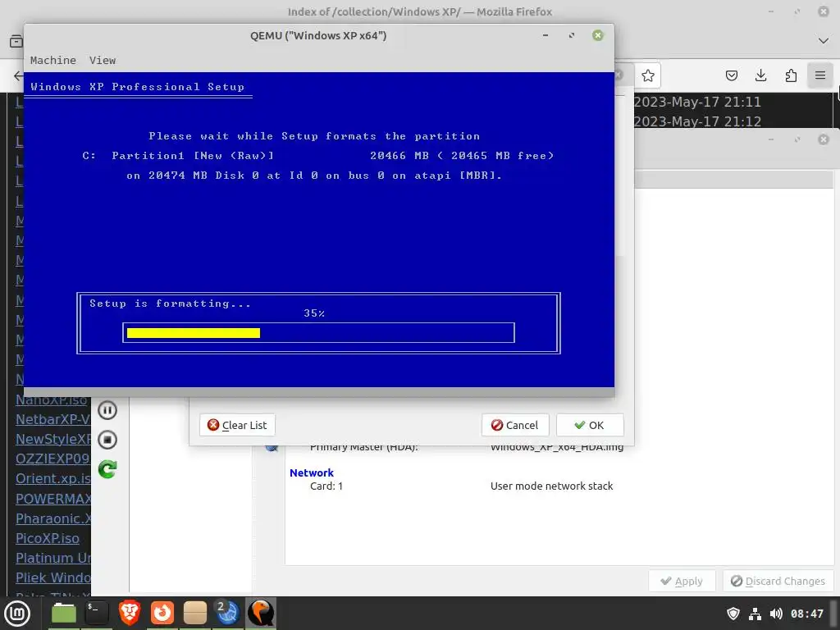Open the tan package taskbar app
The width and height of the screenshot is (840, 630).
pyautogui.click(x=195, y=613)
